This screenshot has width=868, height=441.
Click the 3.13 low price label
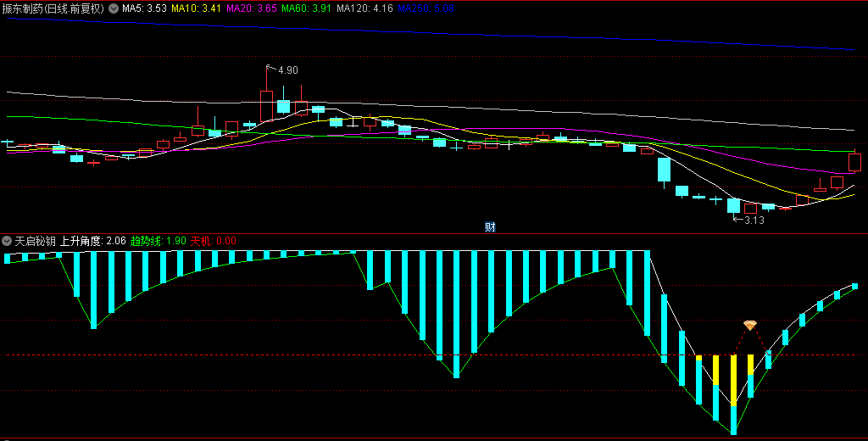[x=754, y=220]
